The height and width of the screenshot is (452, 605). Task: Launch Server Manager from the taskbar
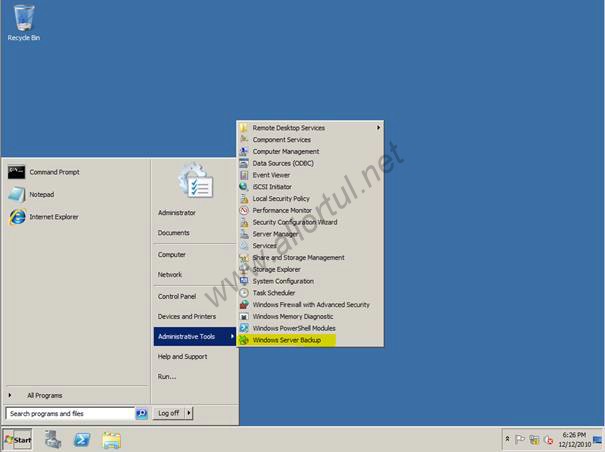[53, 440]
